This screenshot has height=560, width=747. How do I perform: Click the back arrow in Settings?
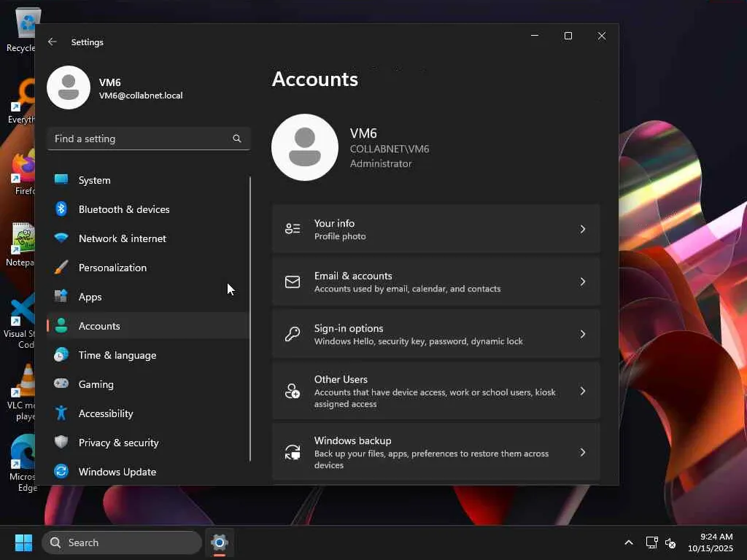coord(53,42)
